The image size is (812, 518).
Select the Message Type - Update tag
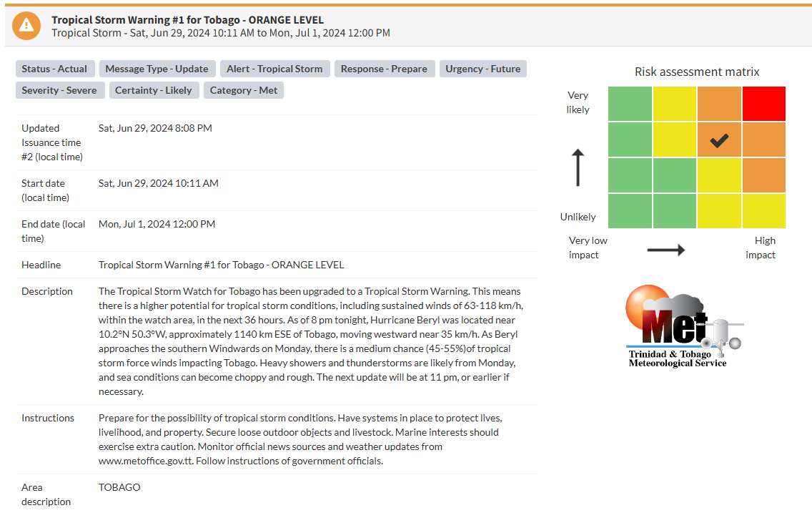[x=157, y=69]
